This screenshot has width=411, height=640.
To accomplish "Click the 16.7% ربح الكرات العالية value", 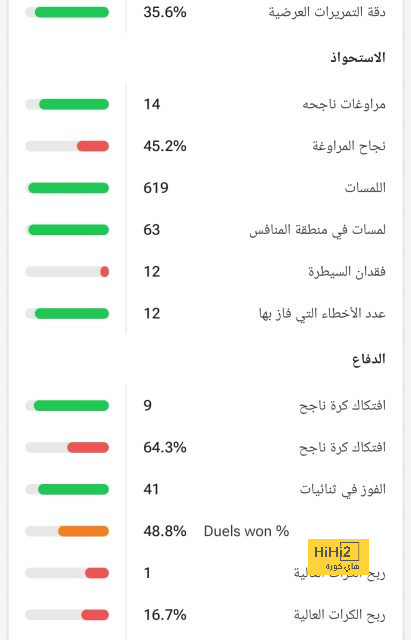I will pos(165,615).
